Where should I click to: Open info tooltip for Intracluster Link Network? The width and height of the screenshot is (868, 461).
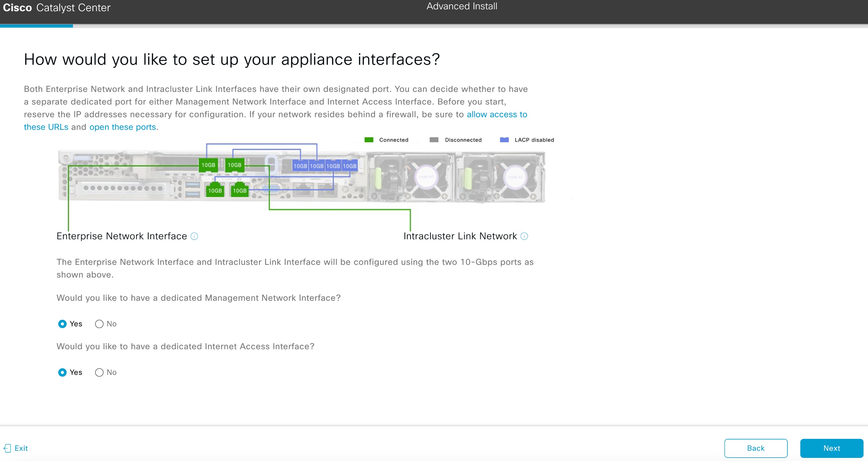524,236
